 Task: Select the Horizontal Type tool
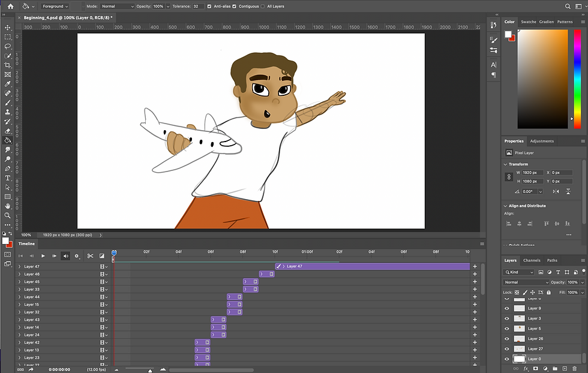click(x=7, y=178)
